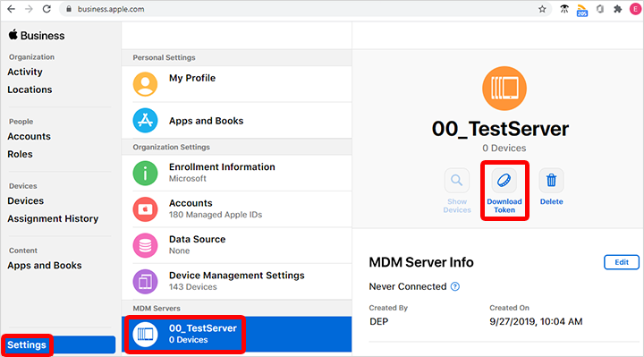Screen dimensions: 644x357
Task: Open the pink E profile avatar
Action: [x=635, y=9]
